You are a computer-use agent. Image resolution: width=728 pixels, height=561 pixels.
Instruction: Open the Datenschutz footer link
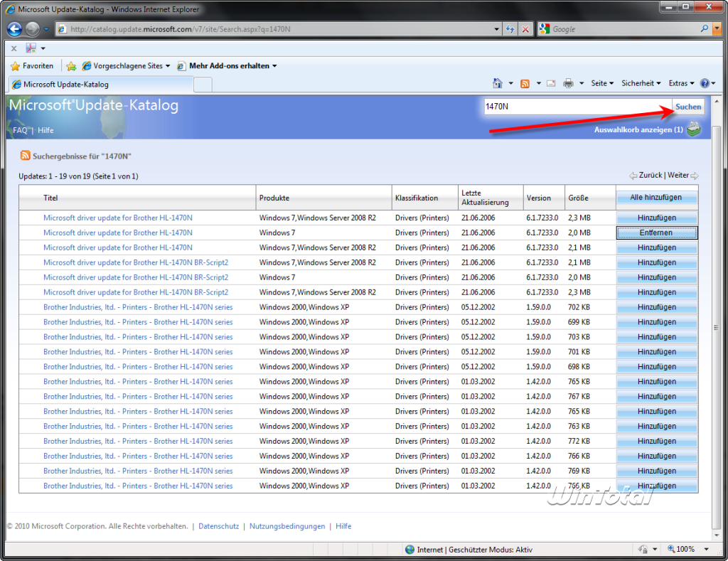[219, 526]
